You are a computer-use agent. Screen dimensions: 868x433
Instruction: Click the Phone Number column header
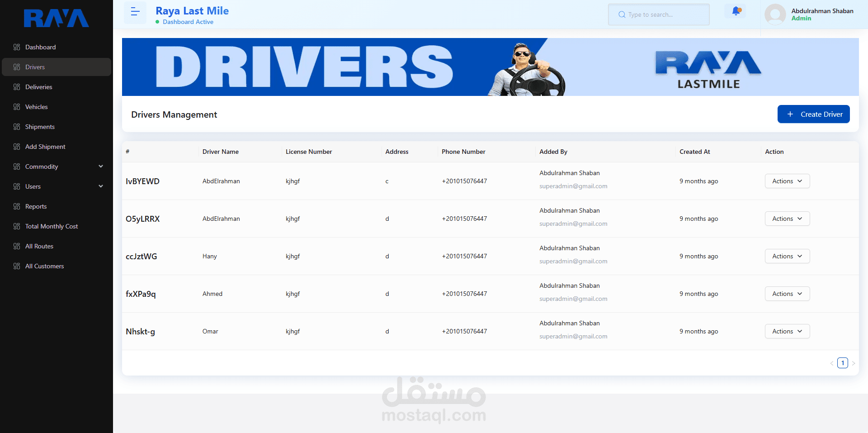(463, 152)
